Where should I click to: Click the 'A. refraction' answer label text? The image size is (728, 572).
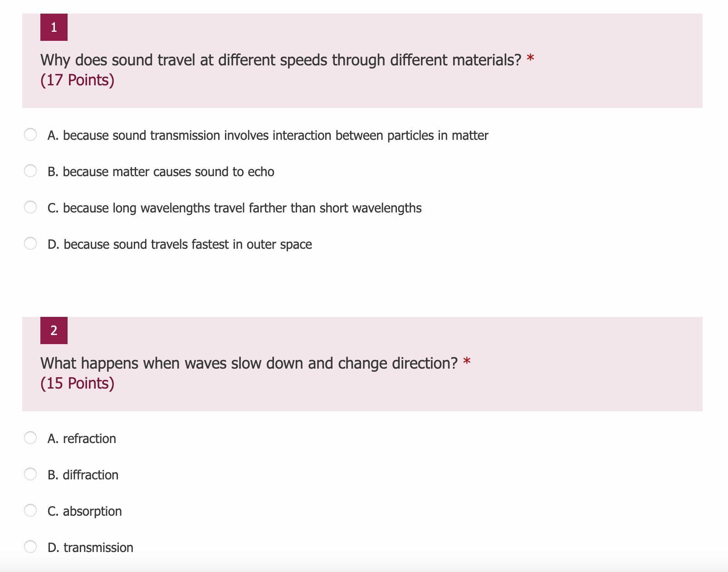tap(82, 439)
